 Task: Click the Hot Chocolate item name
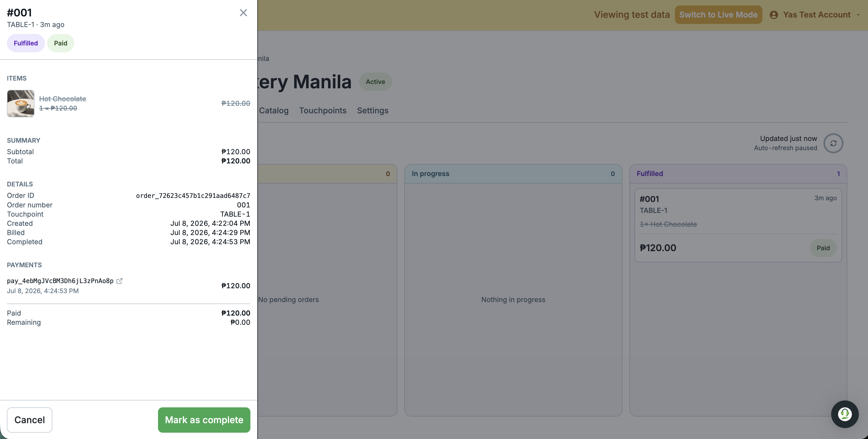(x=63, y=99)
